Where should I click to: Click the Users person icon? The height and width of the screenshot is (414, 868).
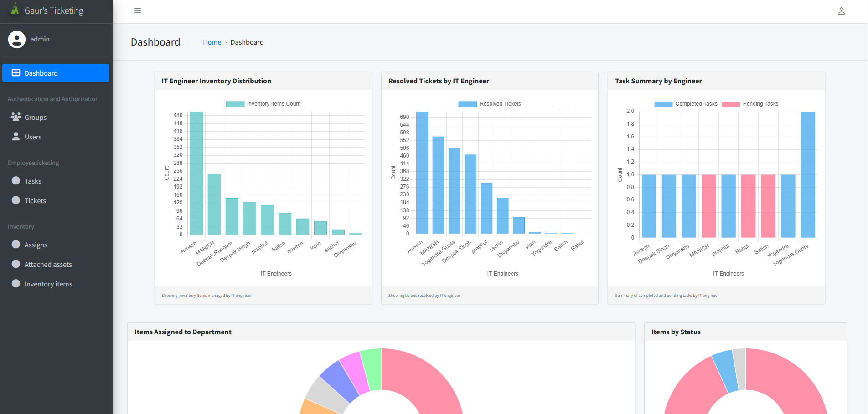(x=16, y=137)
